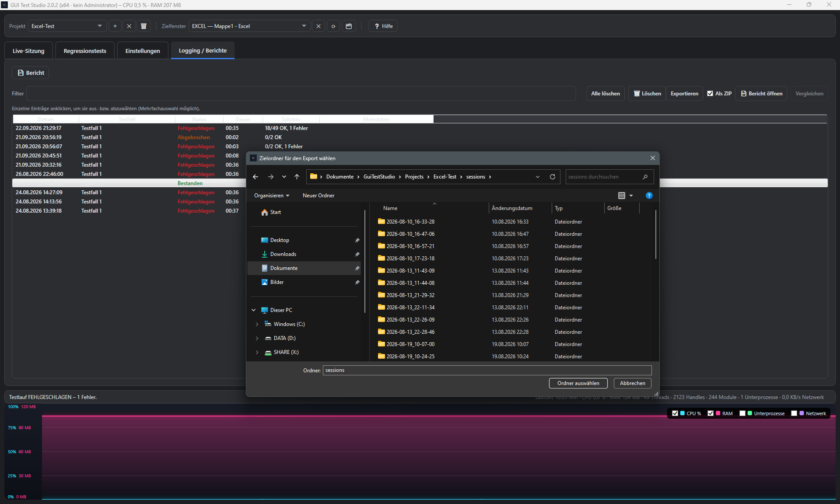
Task: Click the trash icon next to Projekt
Action: pyautogui.click(x=143, y=26)
